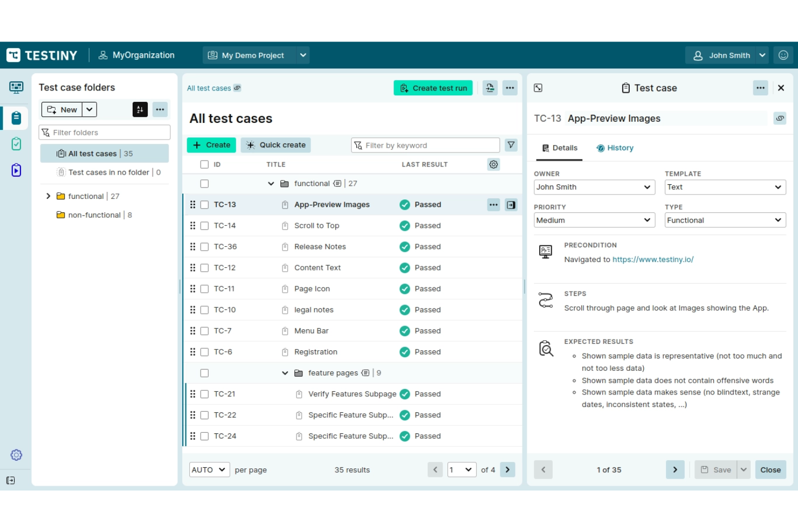798x532 pixels.
Task: Select all rows in the functional folder header
Action: pos(204,183)
